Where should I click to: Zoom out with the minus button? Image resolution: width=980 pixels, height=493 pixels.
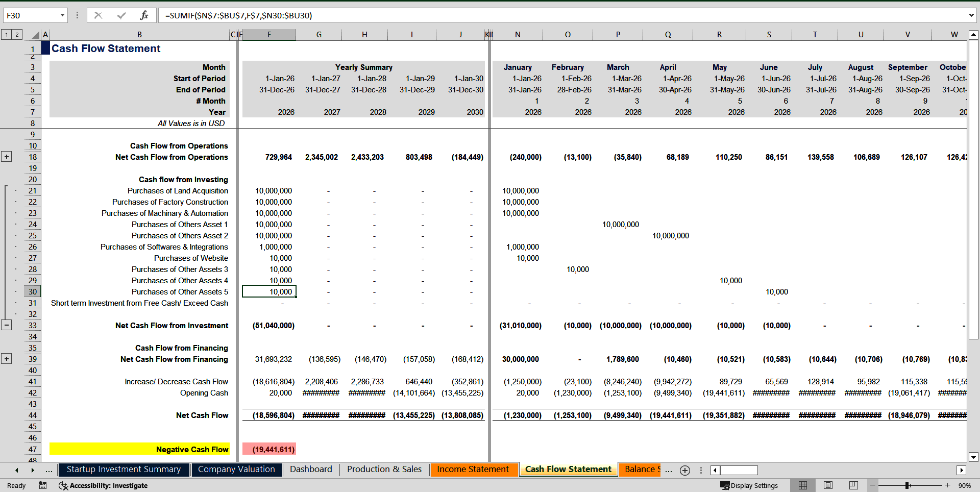tap(873, 485)
